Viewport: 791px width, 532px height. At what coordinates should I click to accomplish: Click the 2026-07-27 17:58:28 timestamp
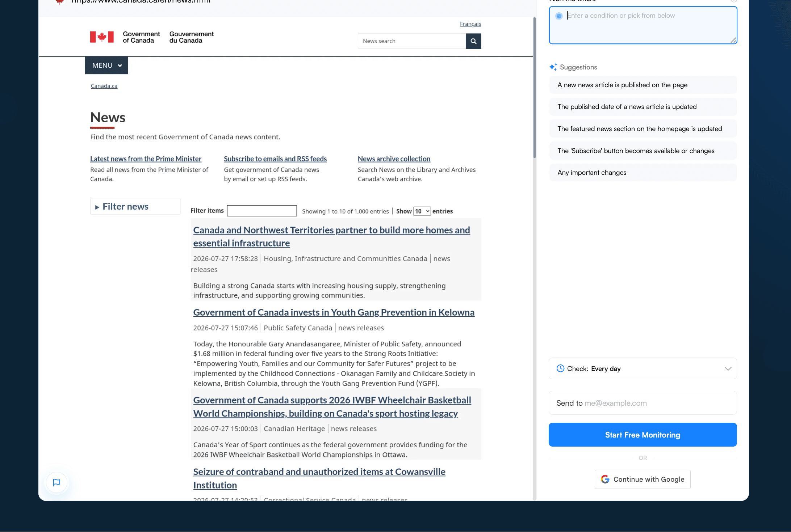click(225, 259)
